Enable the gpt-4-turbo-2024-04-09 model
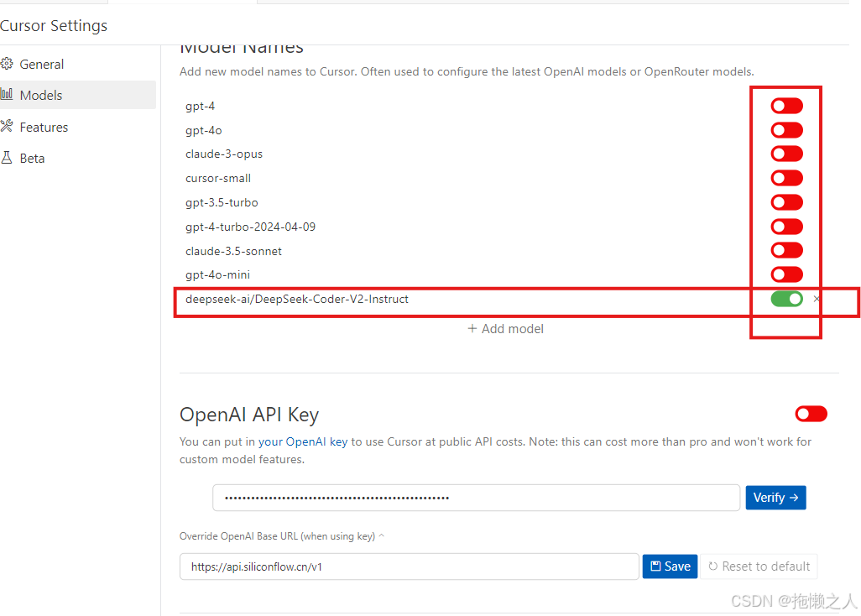Viewport: 861px width, 616px height. [786, 227]
